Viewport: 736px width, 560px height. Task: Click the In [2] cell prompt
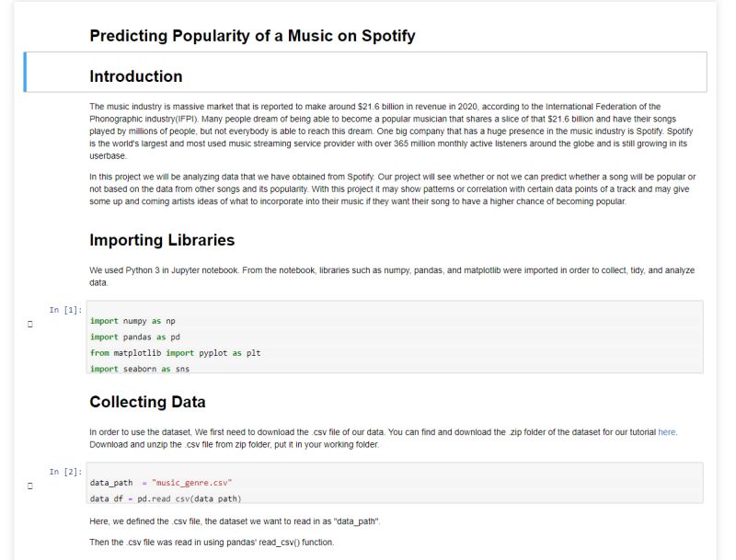coord(65,472)
